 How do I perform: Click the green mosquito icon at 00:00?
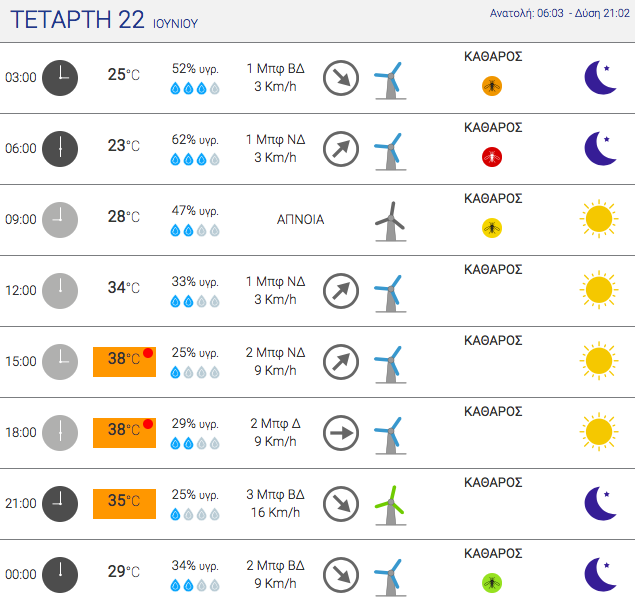492,583
